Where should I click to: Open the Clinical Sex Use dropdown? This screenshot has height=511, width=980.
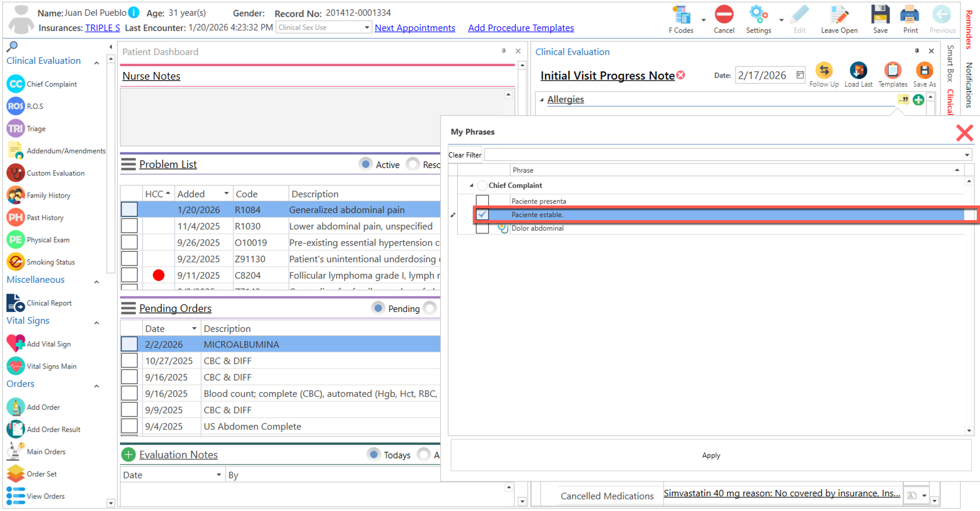coord(366,28)
